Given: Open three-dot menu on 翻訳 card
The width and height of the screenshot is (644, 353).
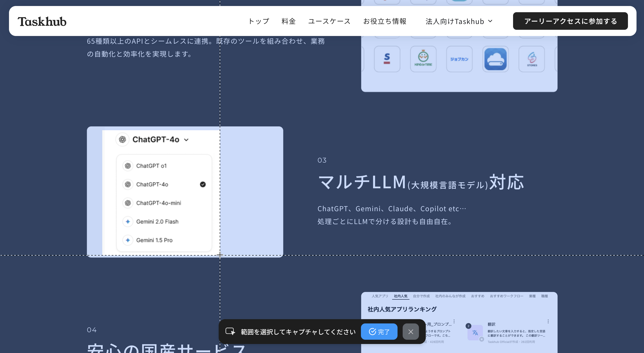Looking at the screenshot, I should pyautogui.click(x=548, y=321).
